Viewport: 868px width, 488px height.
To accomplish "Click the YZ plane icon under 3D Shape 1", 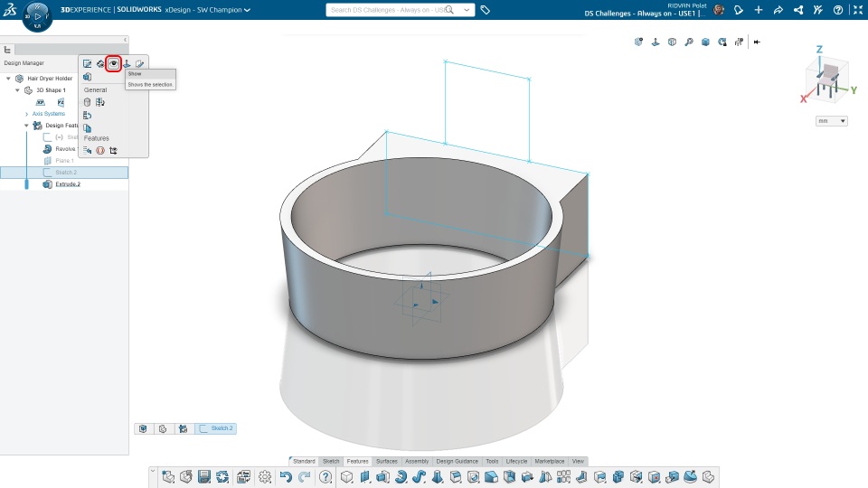I will coord(61,102).
